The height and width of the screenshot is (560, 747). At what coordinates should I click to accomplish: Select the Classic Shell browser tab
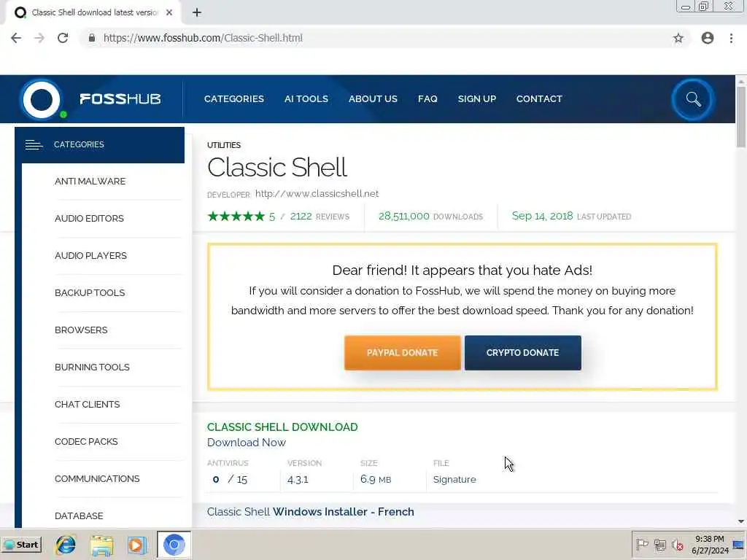(93, 12)
